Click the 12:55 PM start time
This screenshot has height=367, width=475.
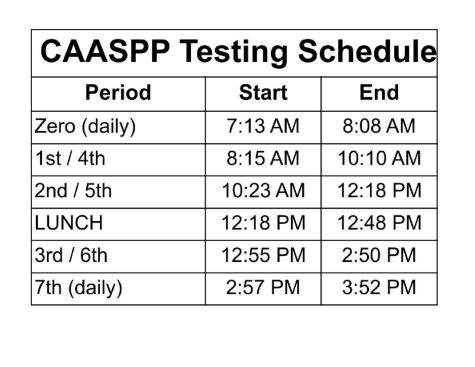tap(263, 255)
